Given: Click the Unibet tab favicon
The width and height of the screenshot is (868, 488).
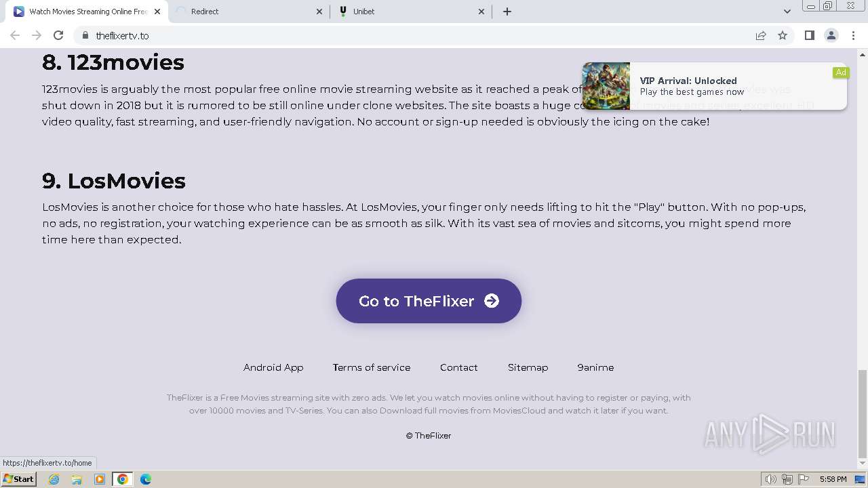Looking at the screenshot, I should pos(343,12).
